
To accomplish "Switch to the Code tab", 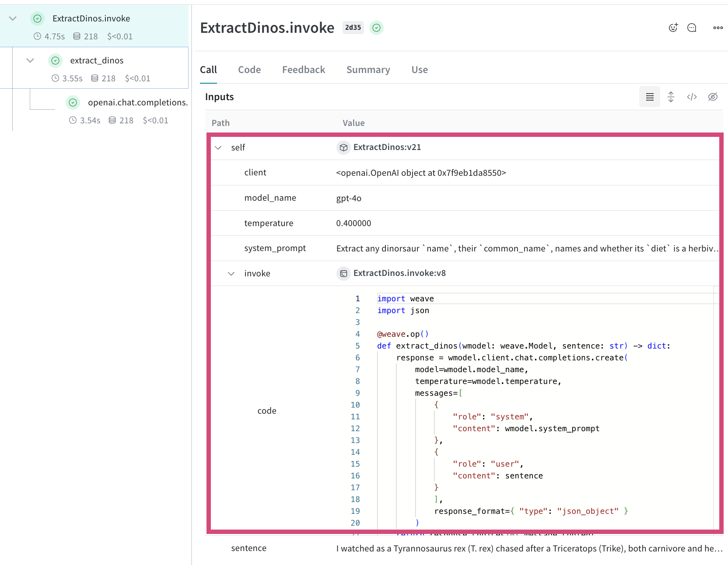I will (x=249, y=70).
